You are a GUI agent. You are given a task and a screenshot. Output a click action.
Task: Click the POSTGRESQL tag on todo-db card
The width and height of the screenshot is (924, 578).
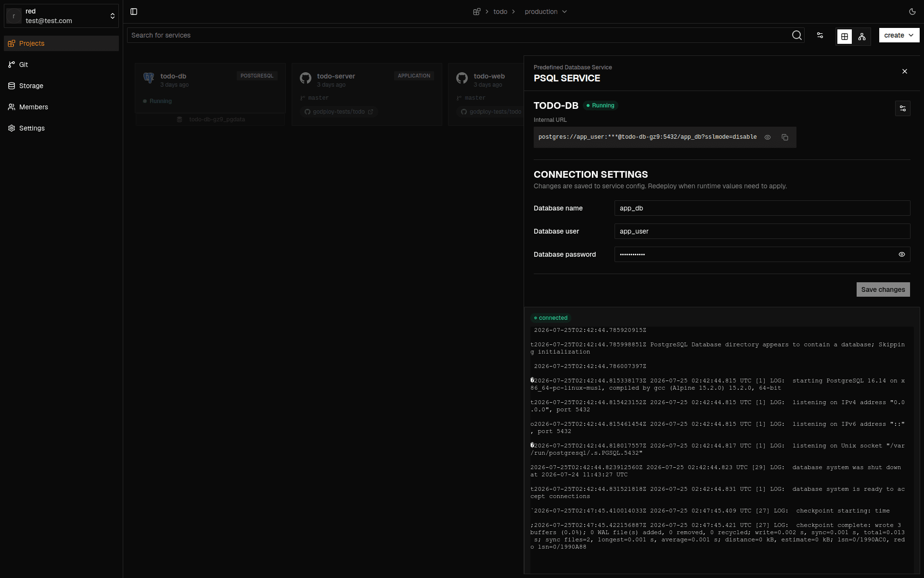coord(257,76)
